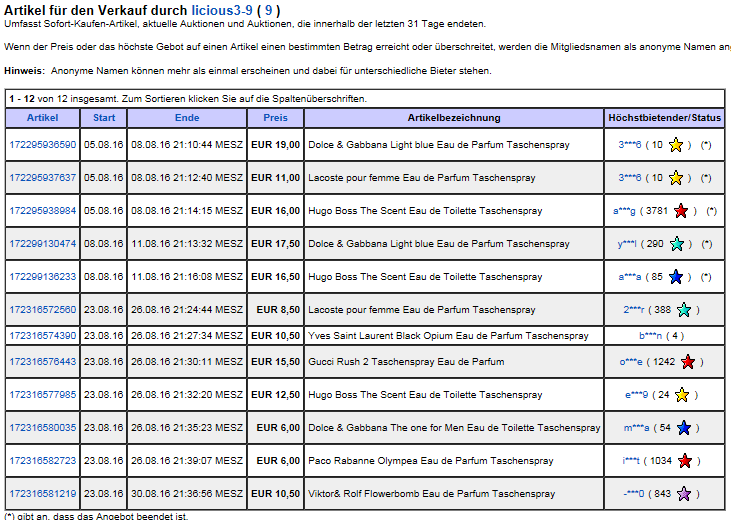Open item 172295937637
Viewport: 731px width, 520px height.
point(42,178)
